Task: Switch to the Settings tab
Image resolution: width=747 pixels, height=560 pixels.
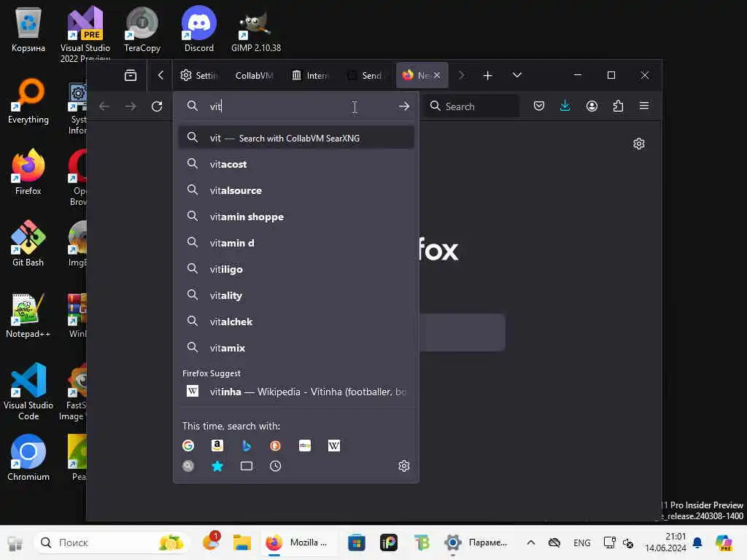Action: pyautogui.click(x=198, y=75)
